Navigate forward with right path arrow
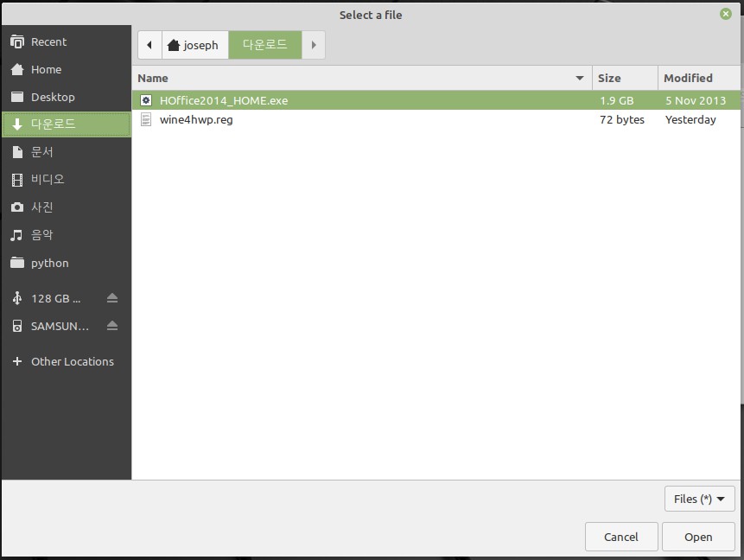Screen dimensions: 744x560 [313, 45]
